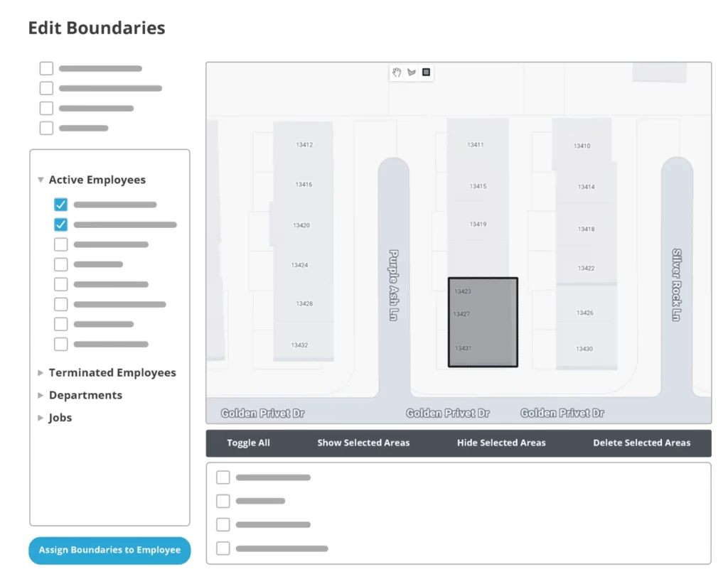Click Toggle All in the dark bar
The image size is (728, 584).
pos(248,443)
